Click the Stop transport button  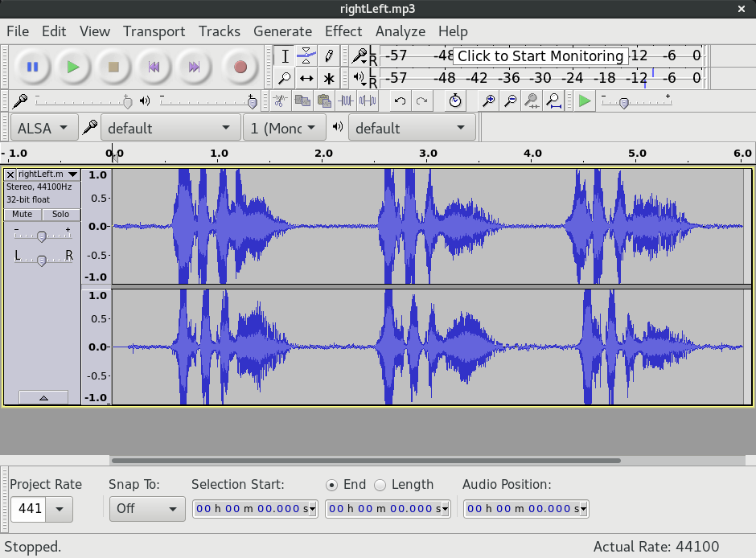point(113,67)
